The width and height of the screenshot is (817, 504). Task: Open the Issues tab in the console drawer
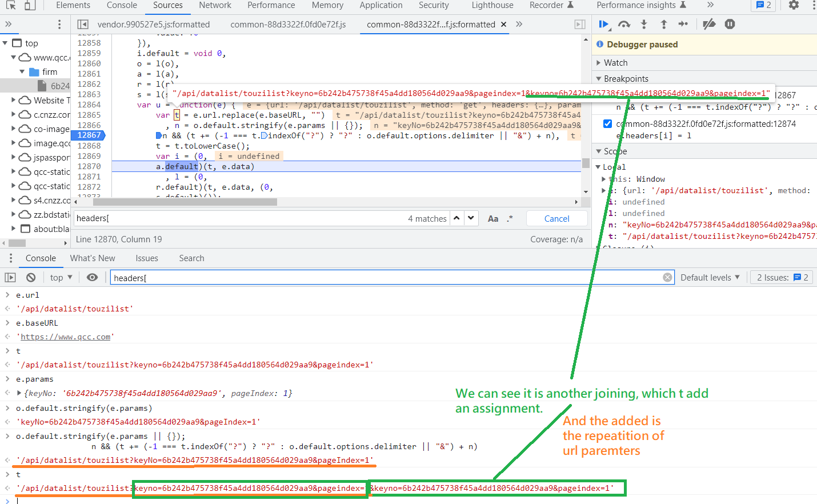(x=147, y=258)
